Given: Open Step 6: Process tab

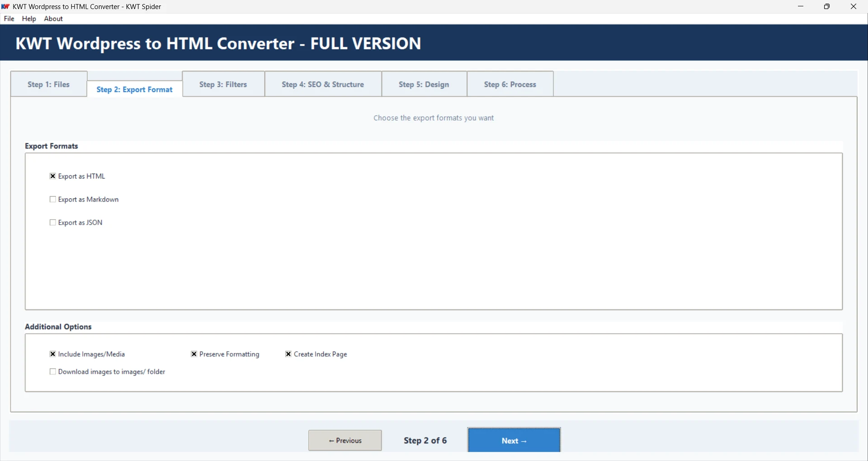Looking at the screenshot, I should 510,84.
